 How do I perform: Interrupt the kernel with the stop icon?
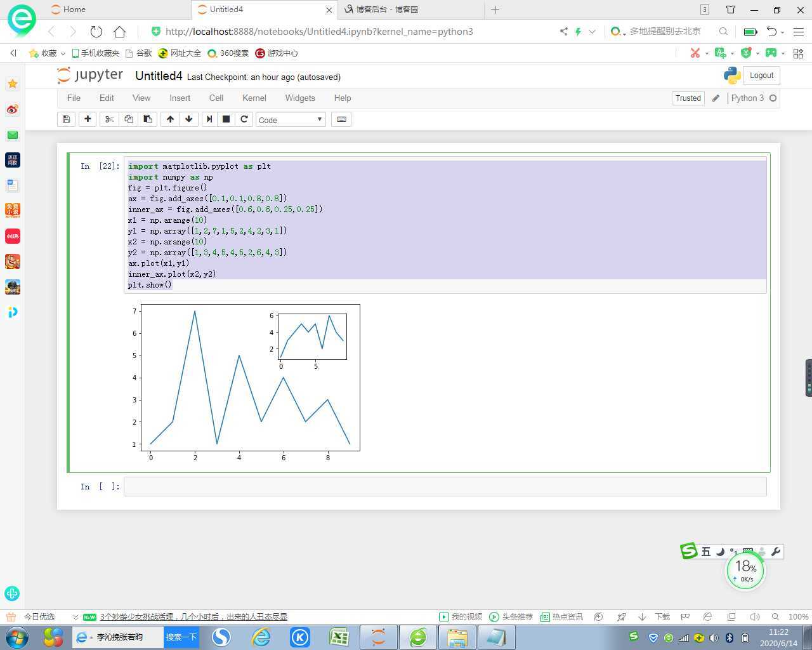(226, 119)
